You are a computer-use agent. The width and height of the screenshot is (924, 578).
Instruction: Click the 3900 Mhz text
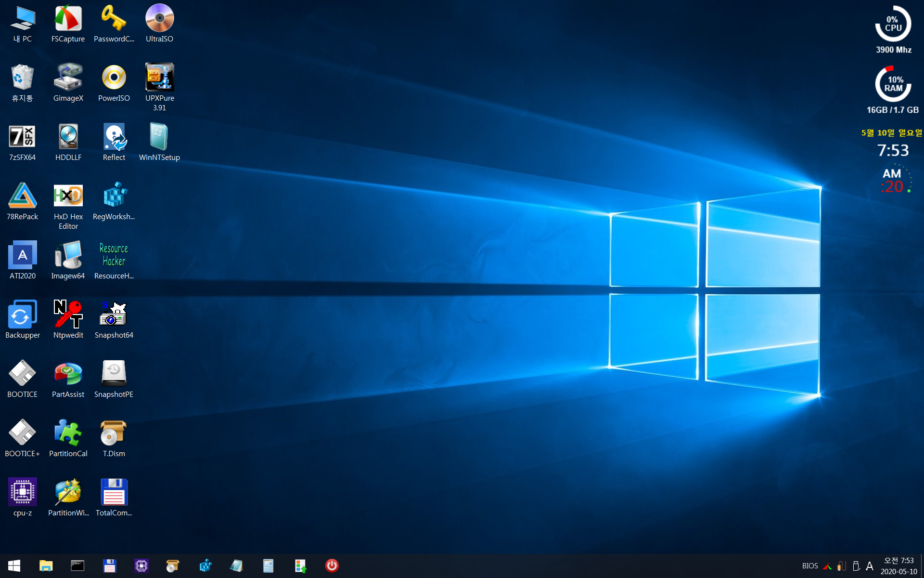pyautogui.click(x=894, y=50)
